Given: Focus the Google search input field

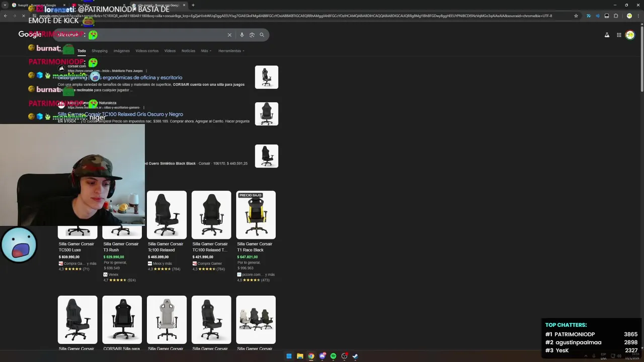Looking at the screenshot, I should [141, 35].
